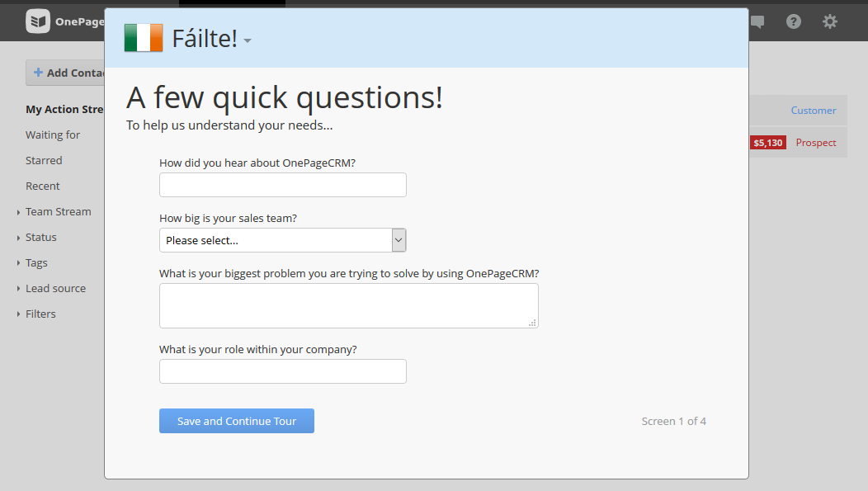Screen dimensions: 868x491
Task: Select Starred in the sidebar
Action: [x=44, y=160]
